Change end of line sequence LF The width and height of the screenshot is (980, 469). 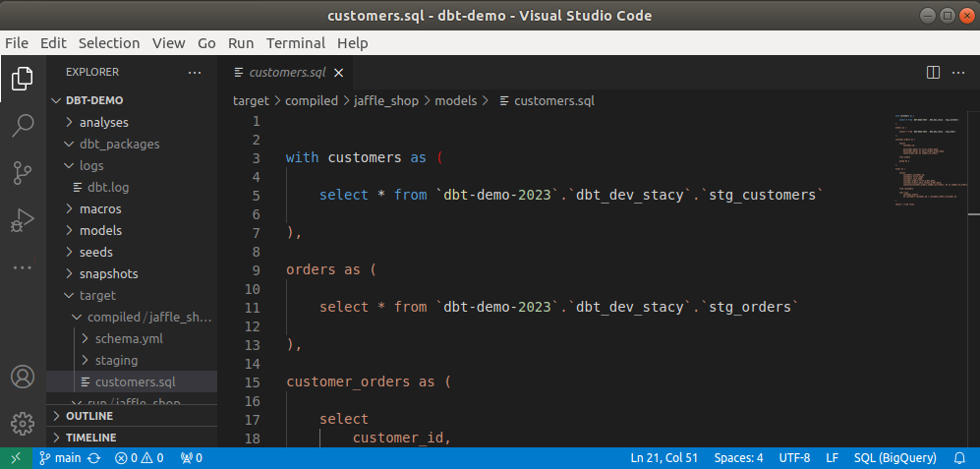tap(832, 458)
